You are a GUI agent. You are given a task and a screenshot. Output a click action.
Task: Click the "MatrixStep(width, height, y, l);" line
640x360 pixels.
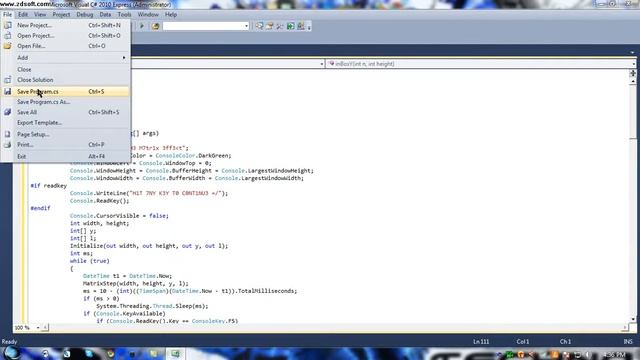pos(136,283)
